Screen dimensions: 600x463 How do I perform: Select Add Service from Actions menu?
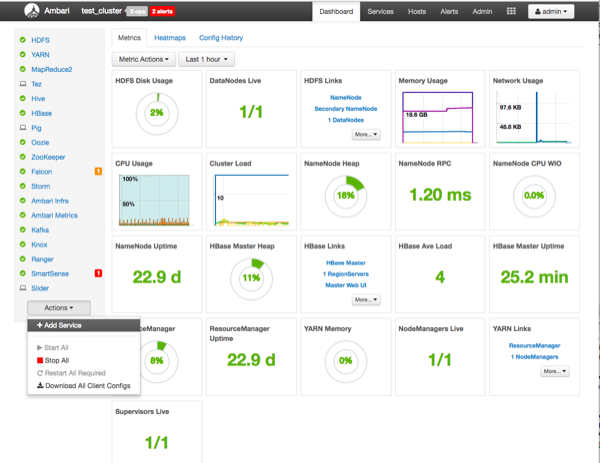(x=59, y=325)
